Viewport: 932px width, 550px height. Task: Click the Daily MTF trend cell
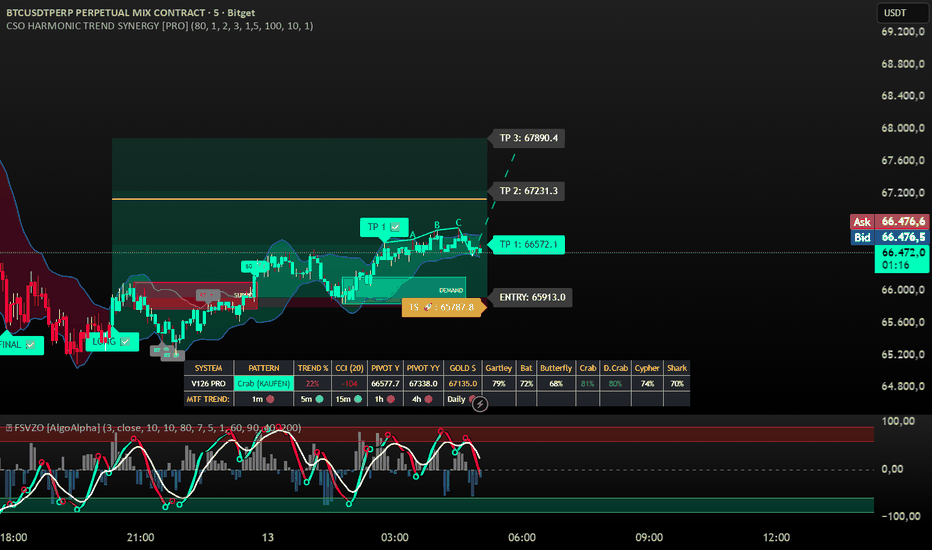click(x=462, y=400)
